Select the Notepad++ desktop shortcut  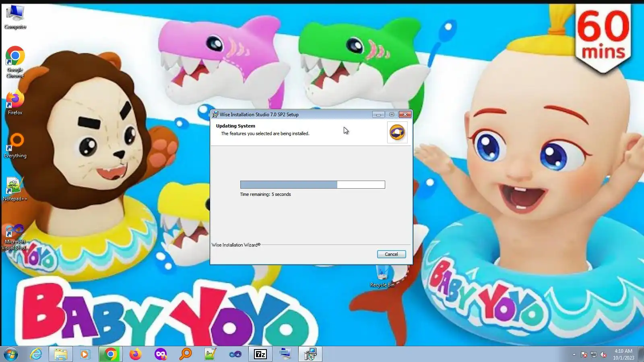click(x=15, y=189)
